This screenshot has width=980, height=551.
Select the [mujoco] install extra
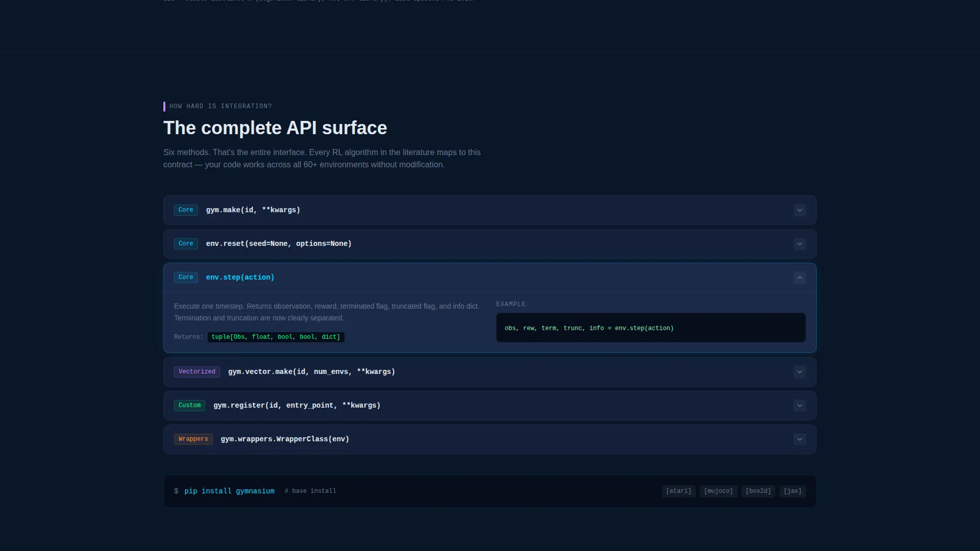(x=718, y=491)
